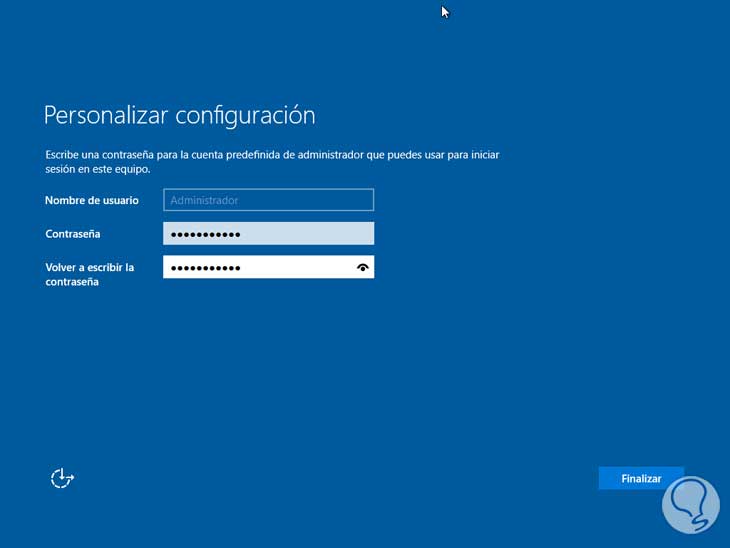
Task: Click the eye icon to reveal password
Action: tap(362, 268)
